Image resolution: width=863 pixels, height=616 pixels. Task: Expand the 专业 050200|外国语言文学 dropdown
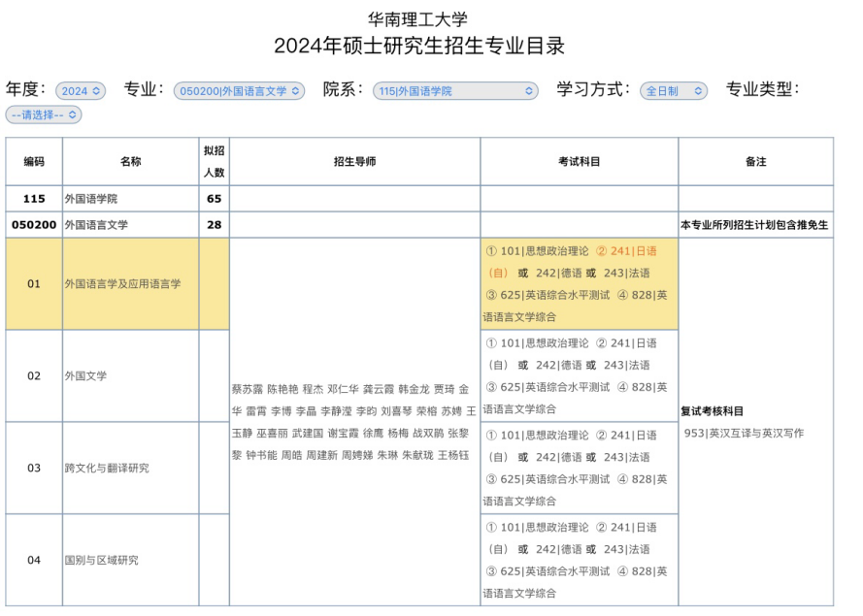[239, 91]
